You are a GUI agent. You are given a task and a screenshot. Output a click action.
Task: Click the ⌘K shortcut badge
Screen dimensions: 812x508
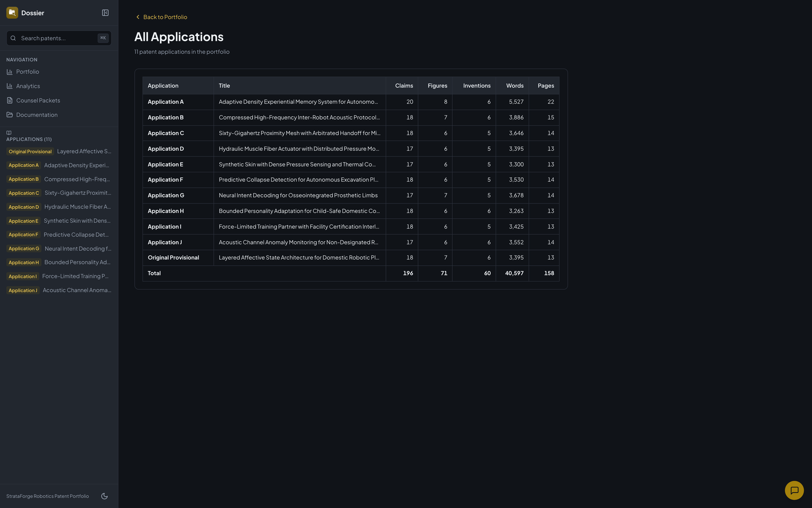(103, 38)
